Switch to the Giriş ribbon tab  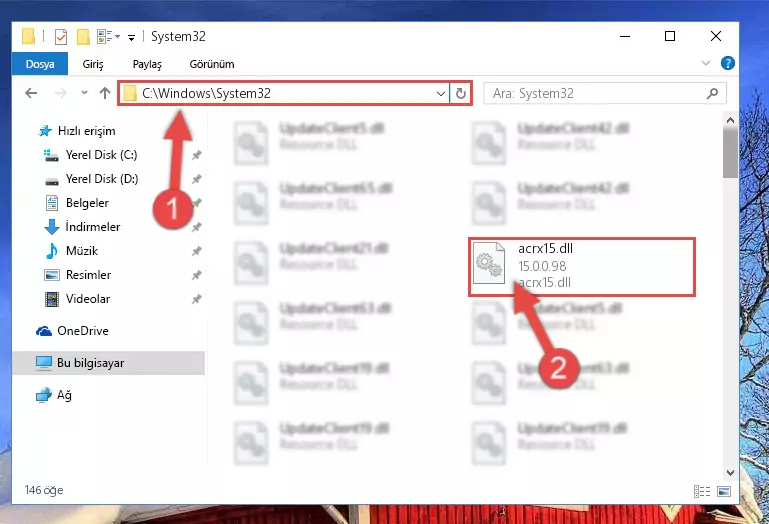pos(93,64)
